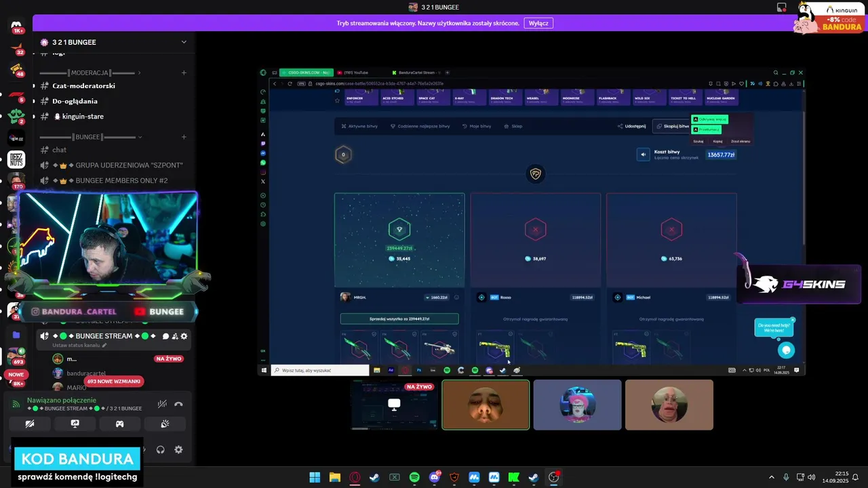The width and height of the screenshot is (868, 488).
Task: Edit BUNGEE STREAM channel settings gear
Action: pyautogui.click(x=184, y=336)
